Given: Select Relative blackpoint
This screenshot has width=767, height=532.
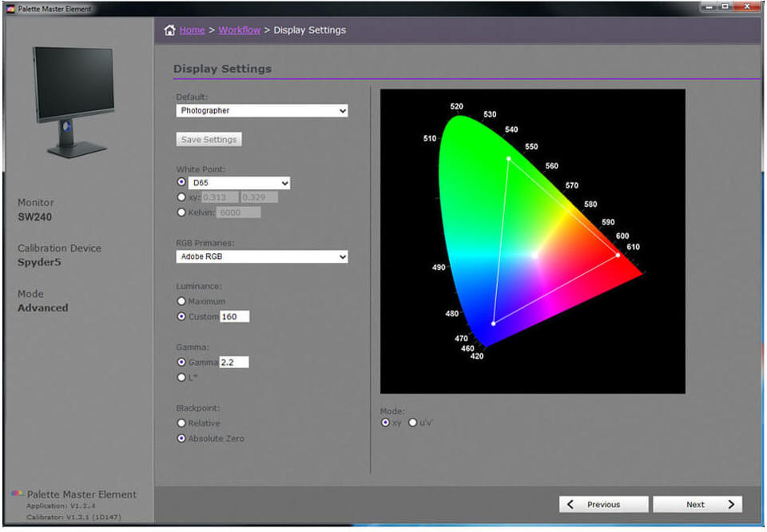Looking at the screenshot, I should click(182, 423).
